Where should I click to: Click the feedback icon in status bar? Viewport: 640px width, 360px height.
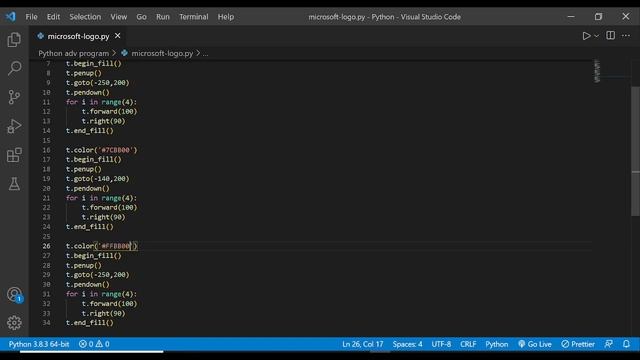click(609, 344)
